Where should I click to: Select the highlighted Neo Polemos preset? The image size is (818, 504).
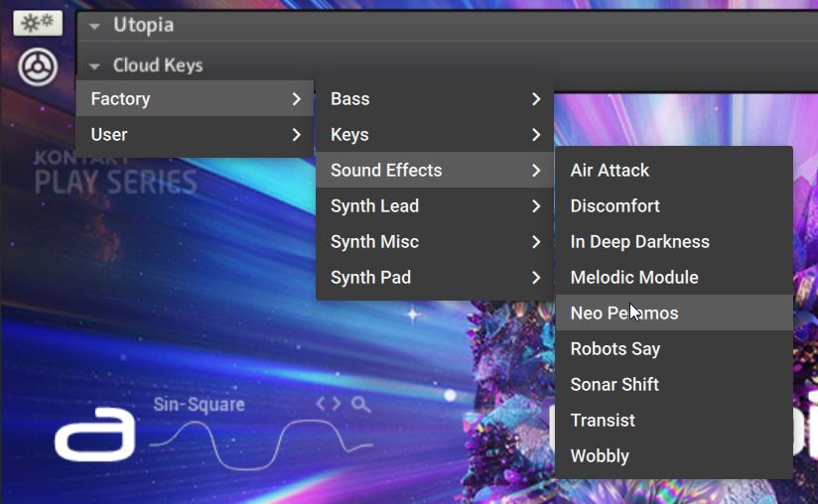[x=674, y=313]
